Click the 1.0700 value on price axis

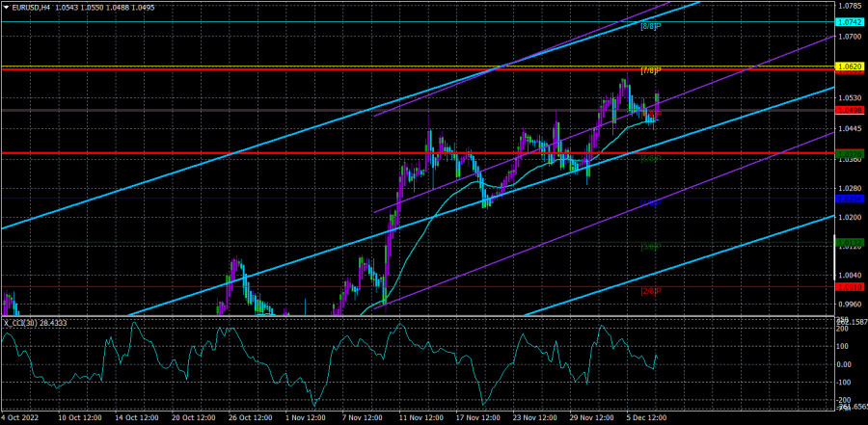(x=849, y=37)
